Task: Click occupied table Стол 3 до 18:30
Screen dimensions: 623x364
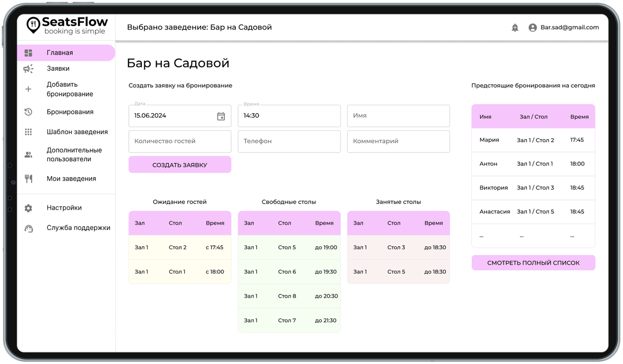Action: point(398,248)
